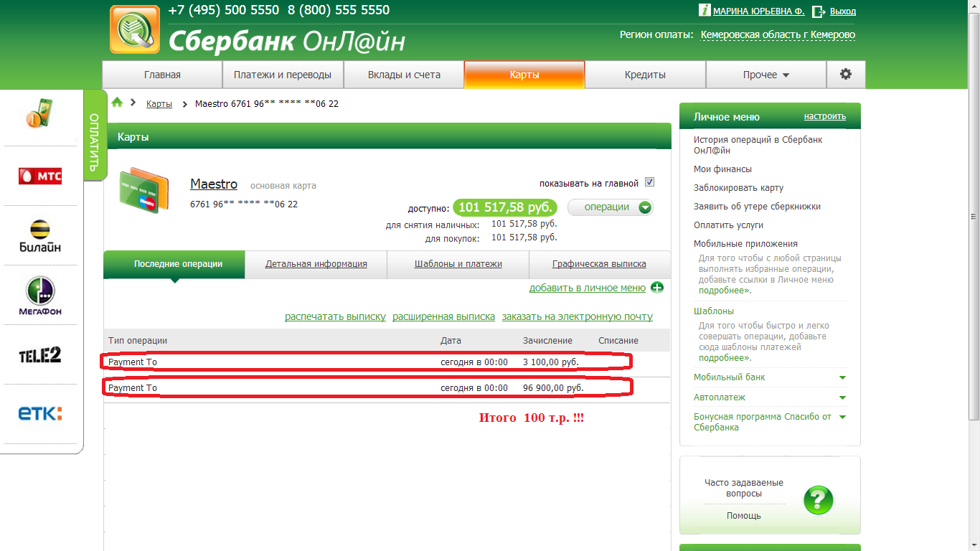Click the Maestro card image
The height and width of the screenshot is (551, 980).
tap(144, 189)
